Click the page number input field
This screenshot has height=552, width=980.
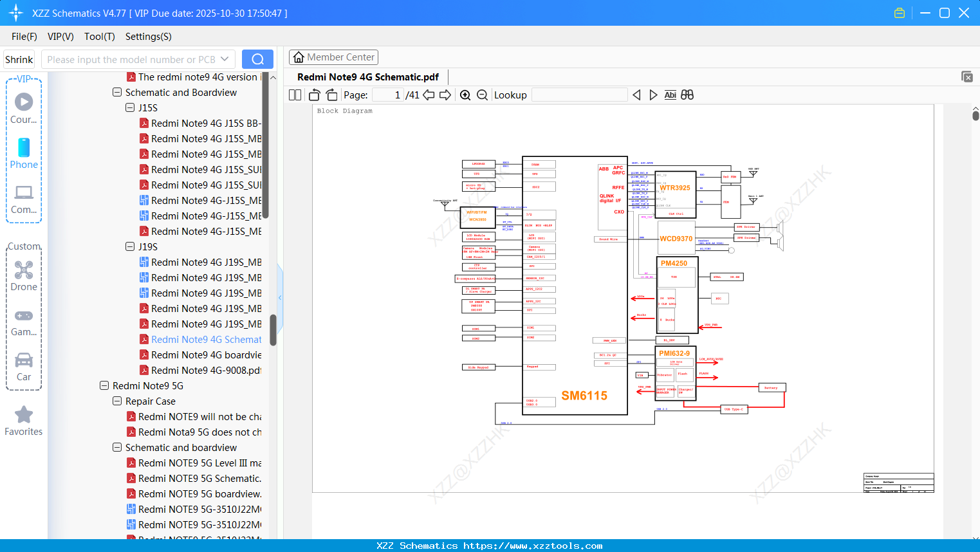(x=387, y=95)
